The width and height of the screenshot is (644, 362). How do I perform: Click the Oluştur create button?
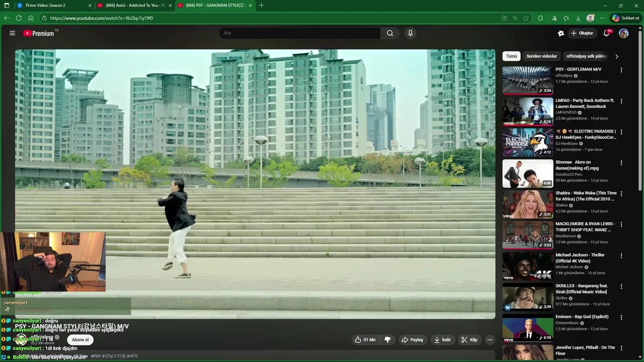[x=582, y=33]
